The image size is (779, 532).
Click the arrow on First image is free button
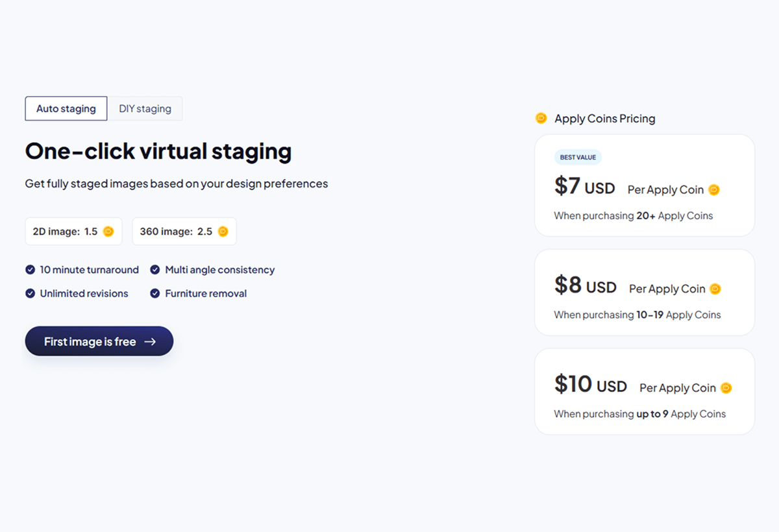(150, 342)
